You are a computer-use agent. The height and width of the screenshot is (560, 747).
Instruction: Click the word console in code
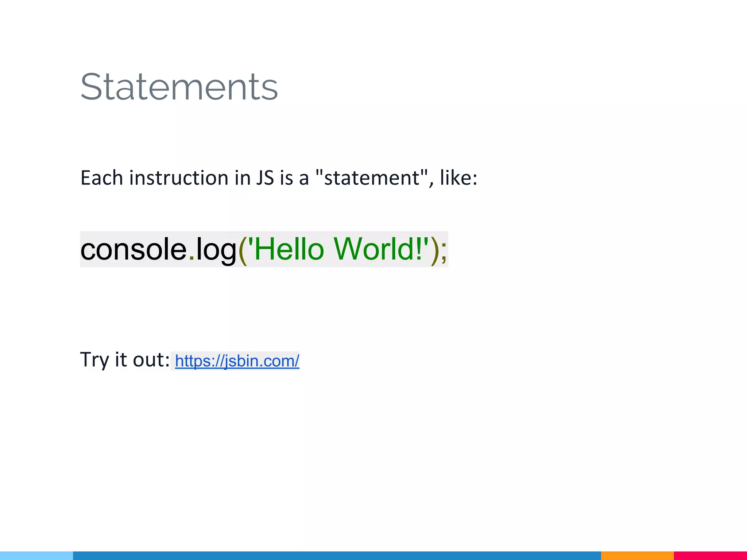pyautogui.click(x=133, y=249)
